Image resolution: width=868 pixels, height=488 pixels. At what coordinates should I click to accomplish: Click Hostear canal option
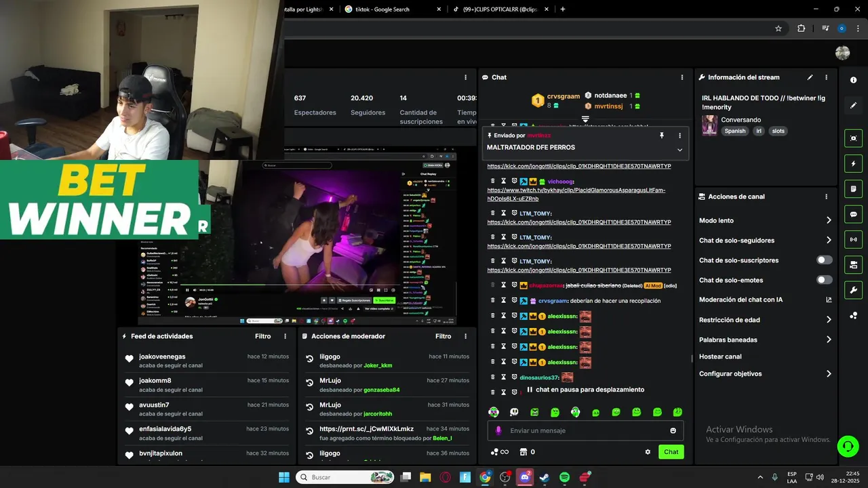tap(720, 357)
